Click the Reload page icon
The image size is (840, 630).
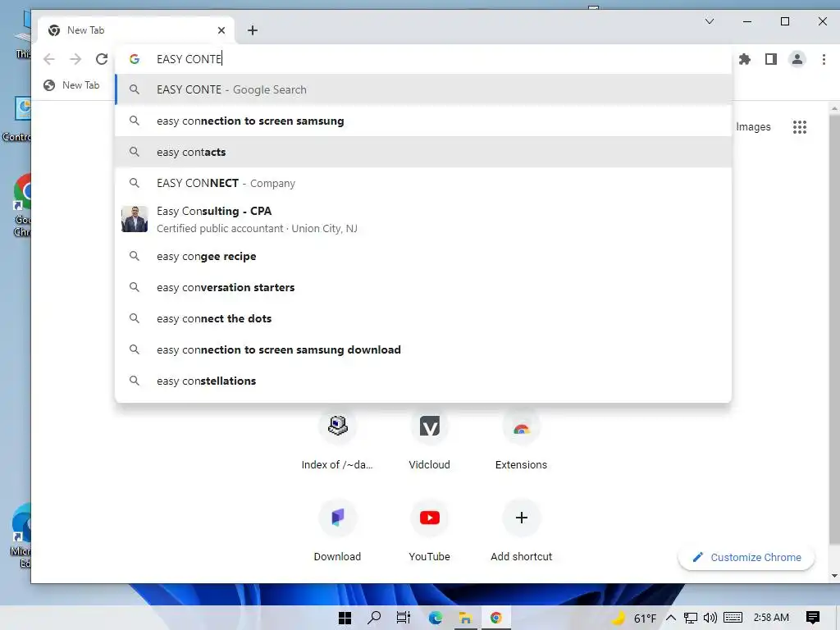(102, 59)
